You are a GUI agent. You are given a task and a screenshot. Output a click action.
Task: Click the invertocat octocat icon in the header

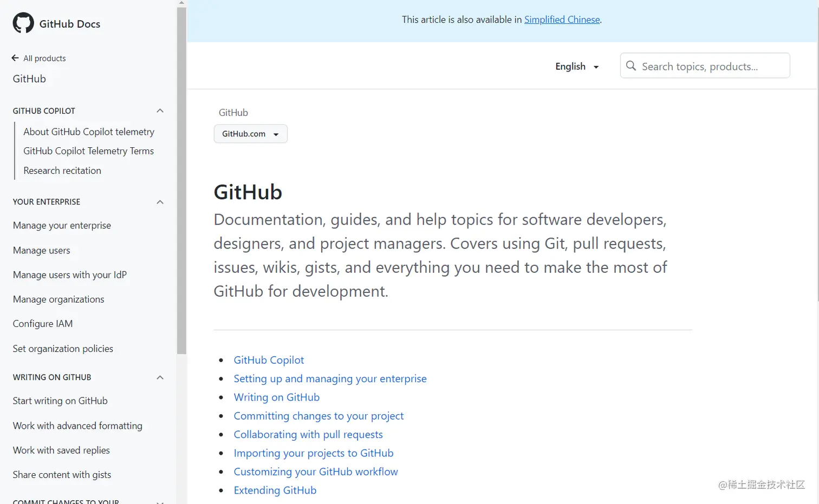point(22,23)
